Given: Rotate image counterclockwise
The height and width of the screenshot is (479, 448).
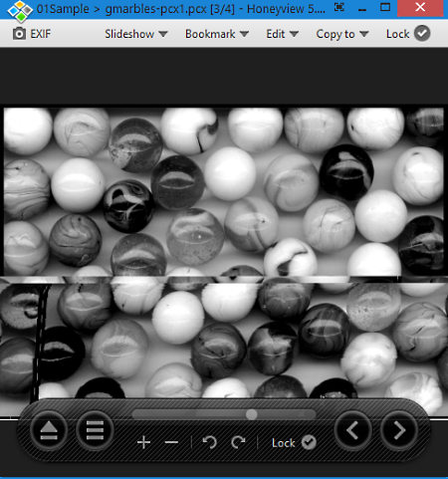Looking at the screenshot, I should click(x=210, y=442).
